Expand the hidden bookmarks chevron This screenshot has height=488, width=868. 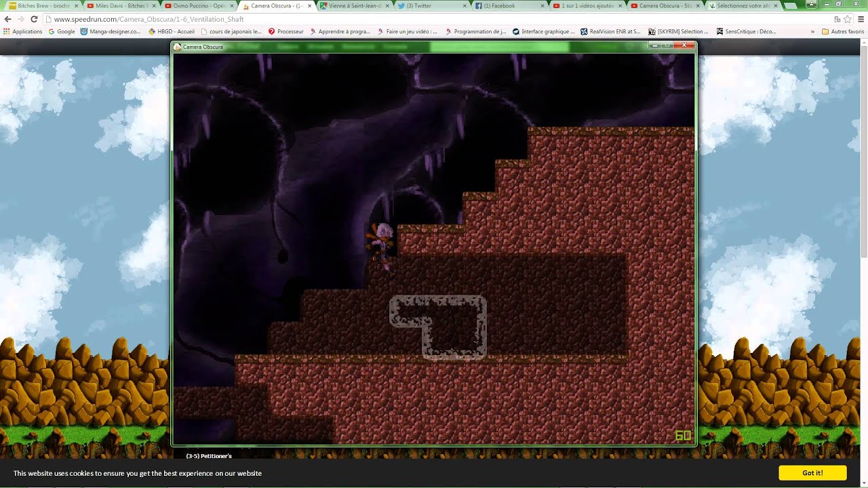click(x=812, y=31)
